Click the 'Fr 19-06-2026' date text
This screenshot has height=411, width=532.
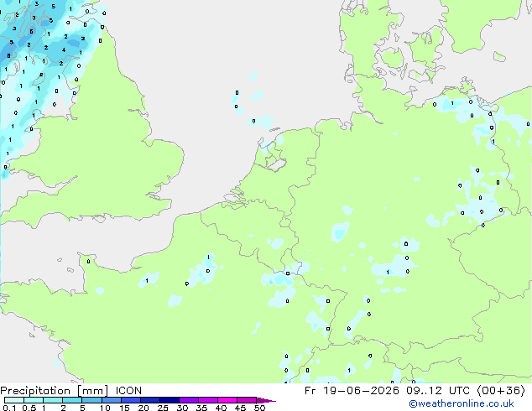coord(352,391)
